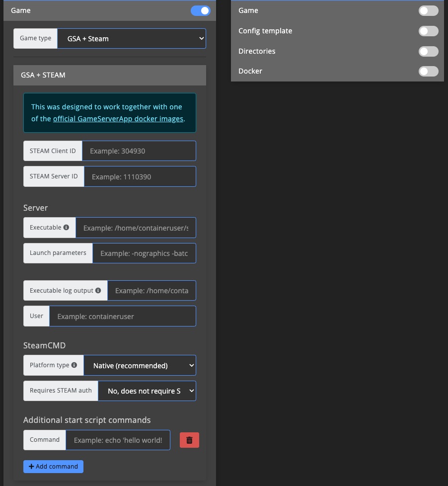Toggle the Game switch in the left header

click(200, 10)
